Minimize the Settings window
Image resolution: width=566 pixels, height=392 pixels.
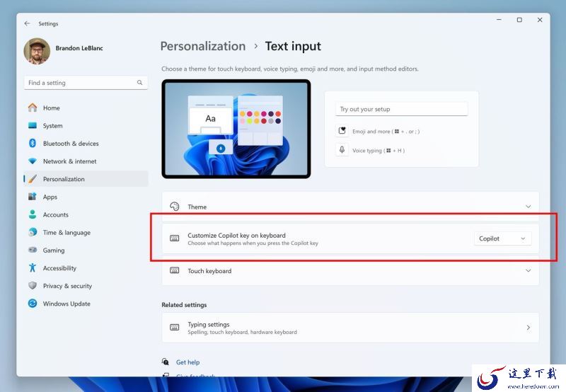[x=499, y=20]
